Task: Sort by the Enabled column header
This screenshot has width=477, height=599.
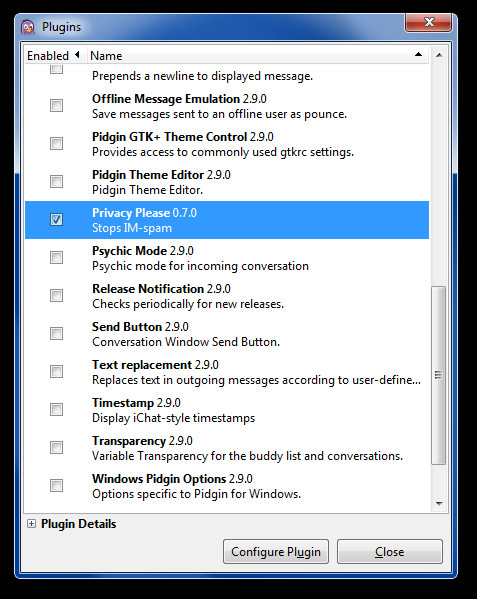Action: pos(56,56)
